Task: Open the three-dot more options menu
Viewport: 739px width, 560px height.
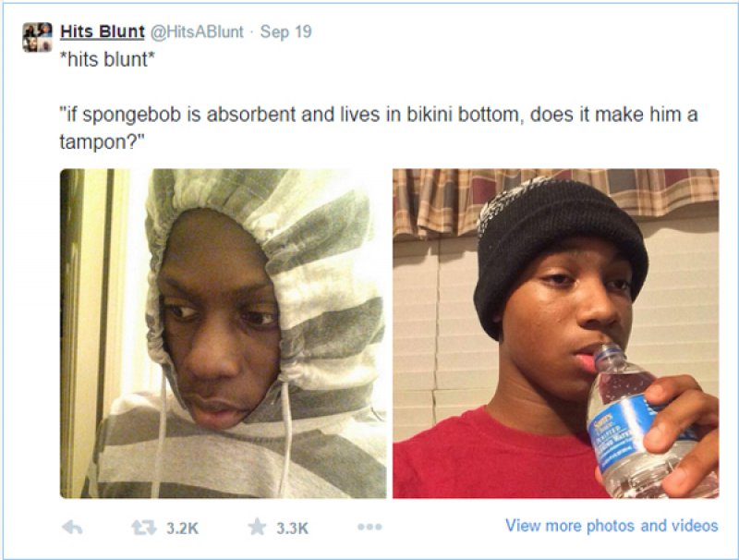Action: [x=369, y=527]
